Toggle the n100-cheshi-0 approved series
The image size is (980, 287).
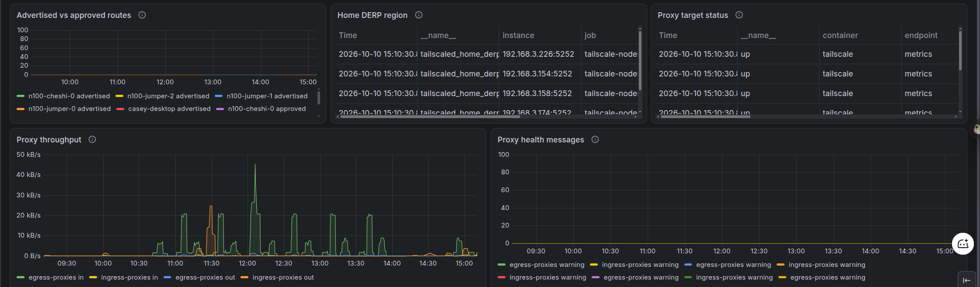pos(267,109)
